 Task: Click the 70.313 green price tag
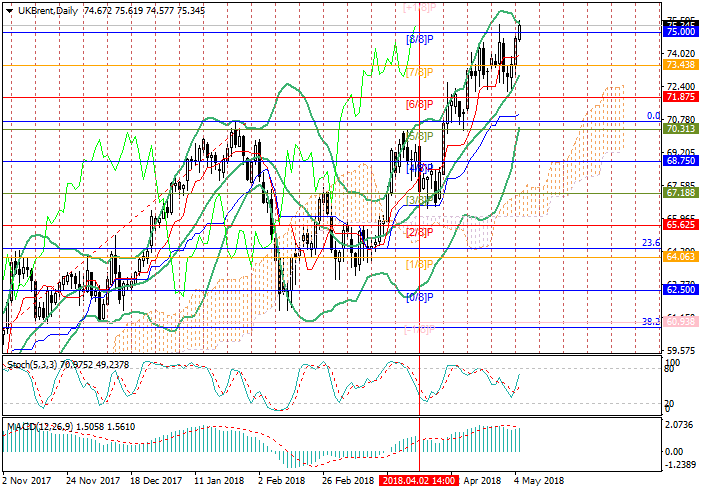pyautogui.click(x=681, y=129)
